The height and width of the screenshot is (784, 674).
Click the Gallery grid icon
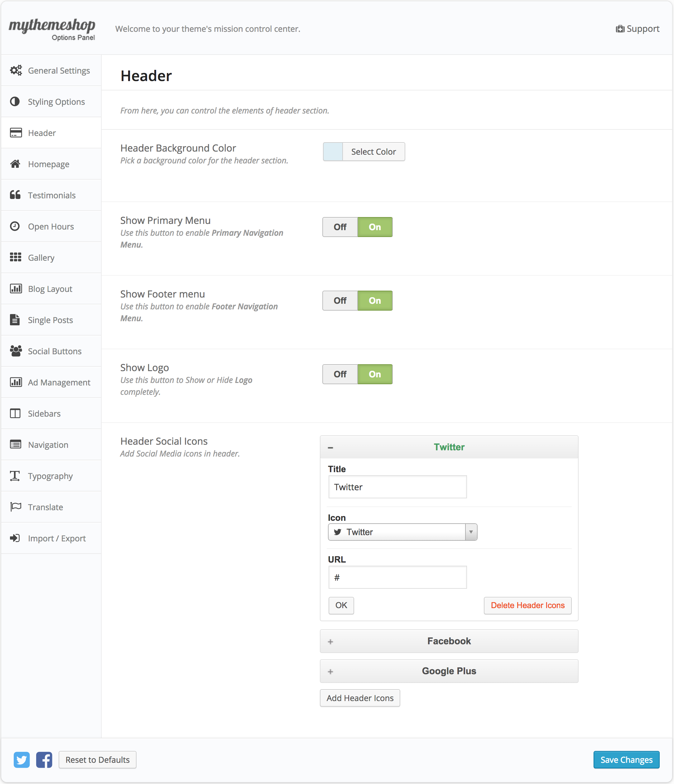pos(16,257)
